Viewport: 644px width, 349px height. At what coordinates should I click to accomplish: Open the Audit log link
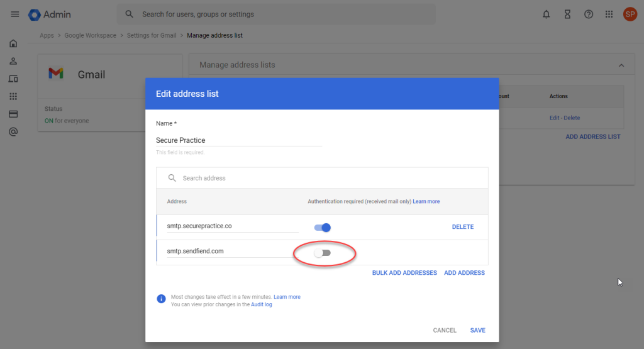(x=261, y=304)
